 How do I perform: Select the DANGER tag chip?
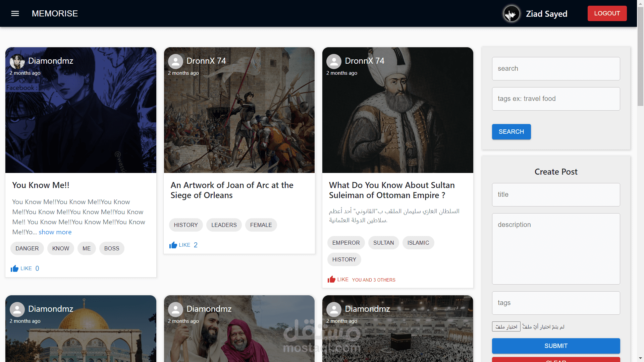[27, 248]
